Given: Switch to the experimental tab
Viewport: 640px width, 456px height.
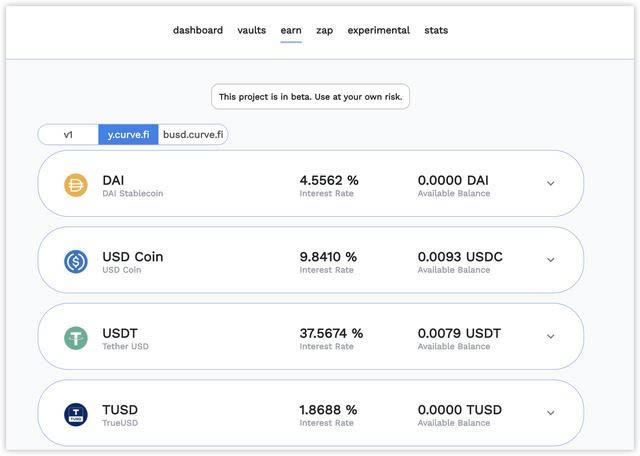Looking at the screenshot, I should 378,31.
